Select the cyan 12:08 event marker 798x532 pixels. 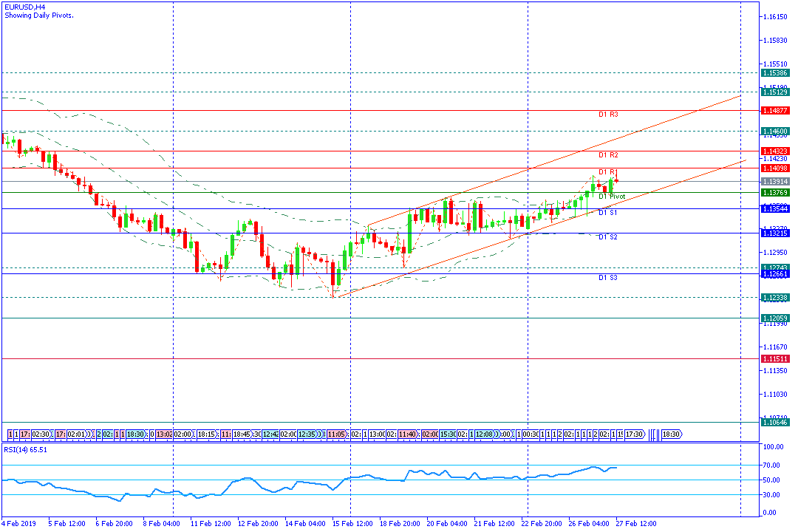coord(485,434)
